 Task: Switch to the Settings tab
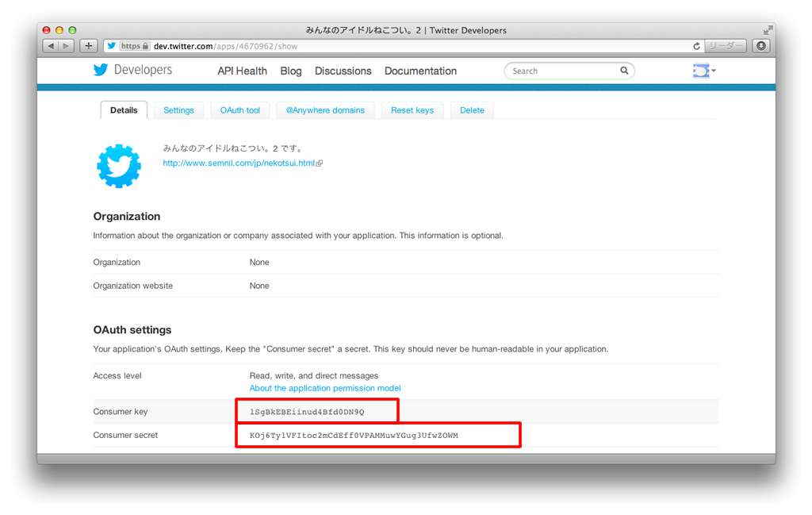178,110
